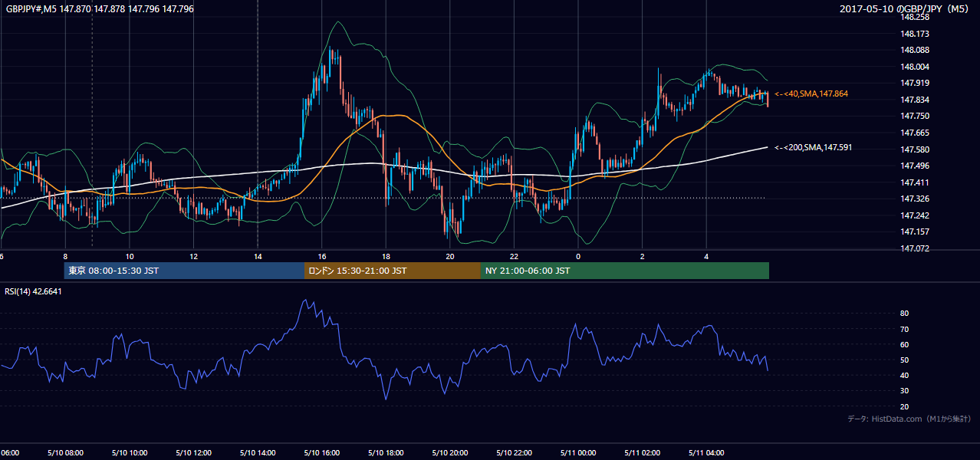Viewport: 980px width, 460px height.
Task: Click RSI scale value 30
Action: pyautogui.click(x=904, y=391)
